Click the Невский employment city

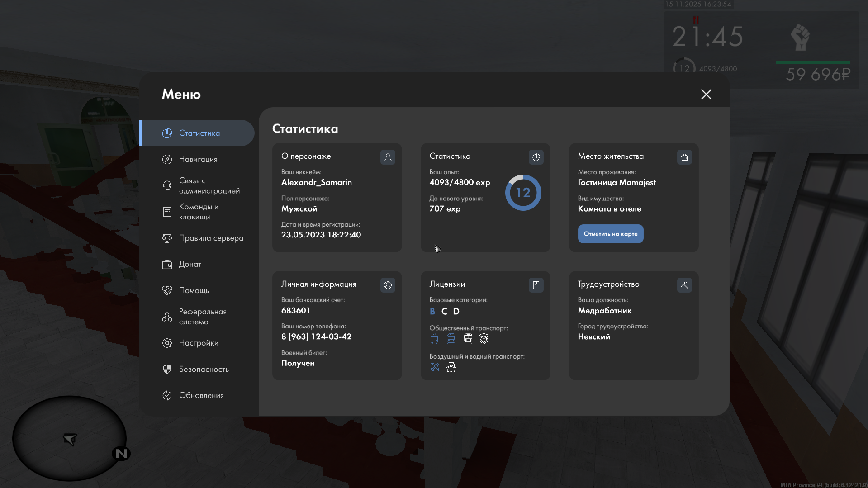pos(594,336)
